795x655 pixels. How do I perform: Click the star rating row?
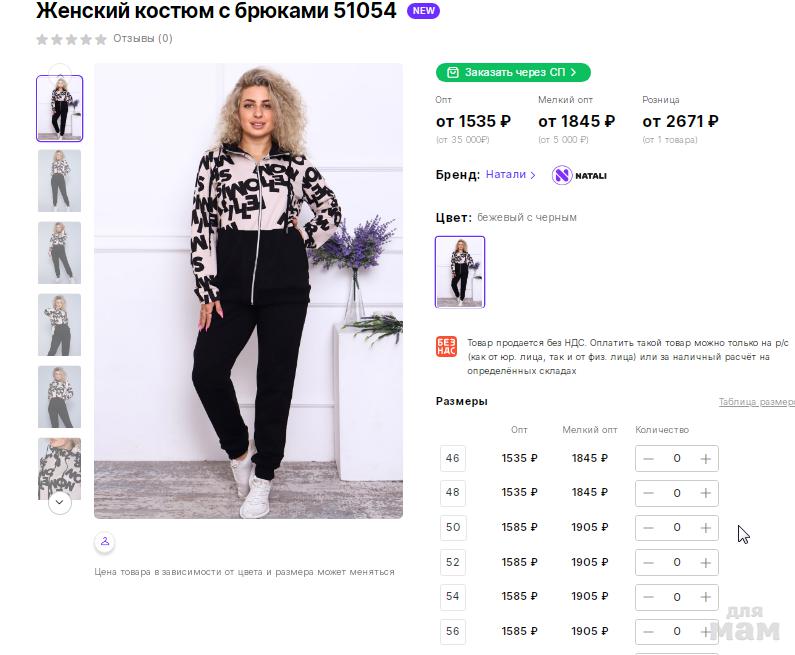(x=71, y=39)
